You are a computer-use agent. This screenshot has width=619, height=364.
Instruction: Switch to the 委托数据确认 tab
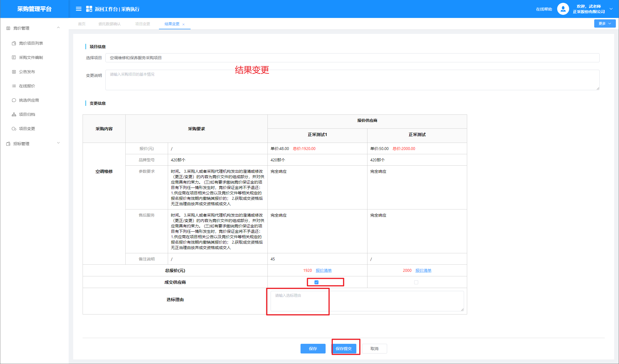[109, 24]
